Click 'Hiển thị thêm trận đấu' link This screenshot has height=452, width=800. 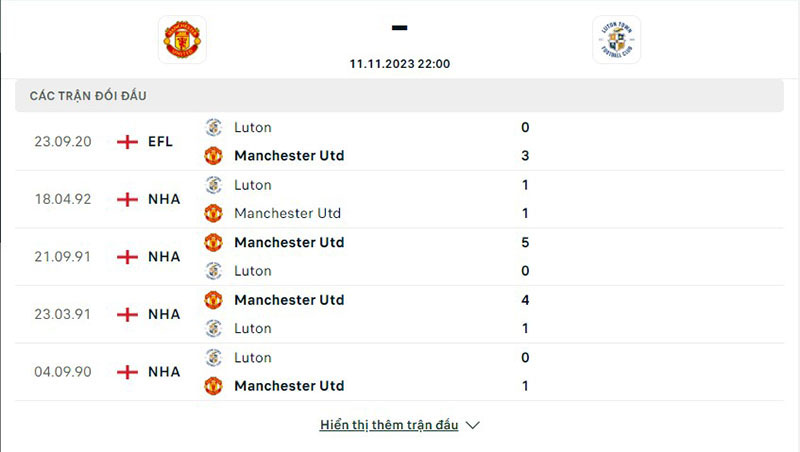389,425
